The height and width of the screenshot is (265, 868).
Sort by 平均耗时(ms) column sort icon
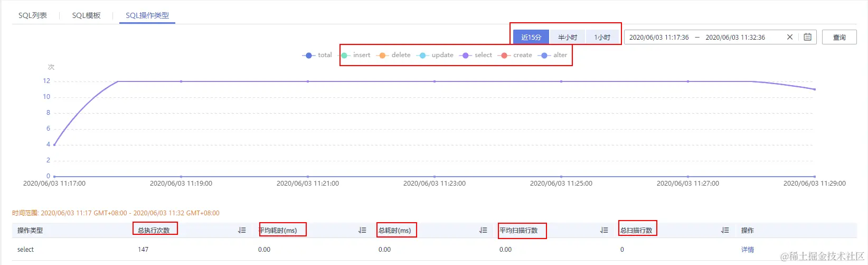click(x=362, y=230)
